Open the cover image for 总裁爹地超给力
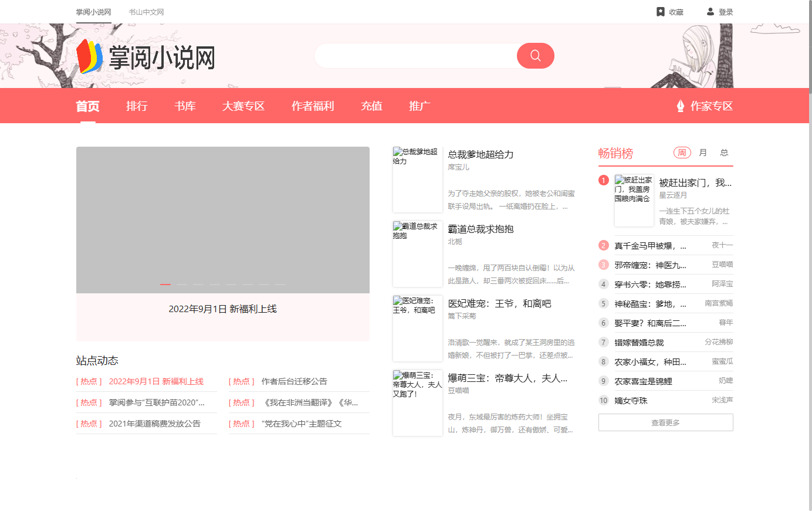The height and width of the screenshot is (511, 812). click(x=418, y=180)
